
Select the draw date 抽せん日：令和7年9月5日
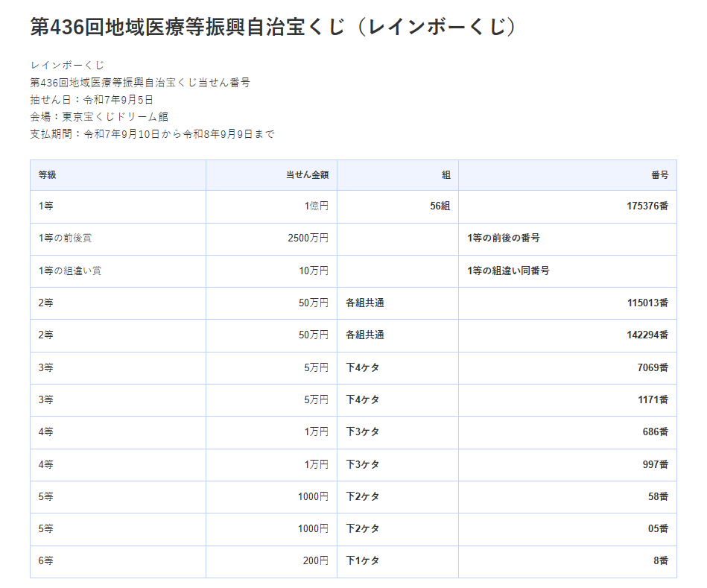click(92, 100)
